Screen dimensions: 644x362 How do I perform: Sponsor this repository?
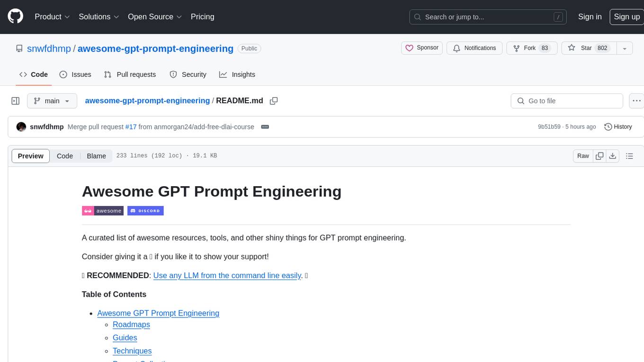pyautogui.click(x=422, y=48)
